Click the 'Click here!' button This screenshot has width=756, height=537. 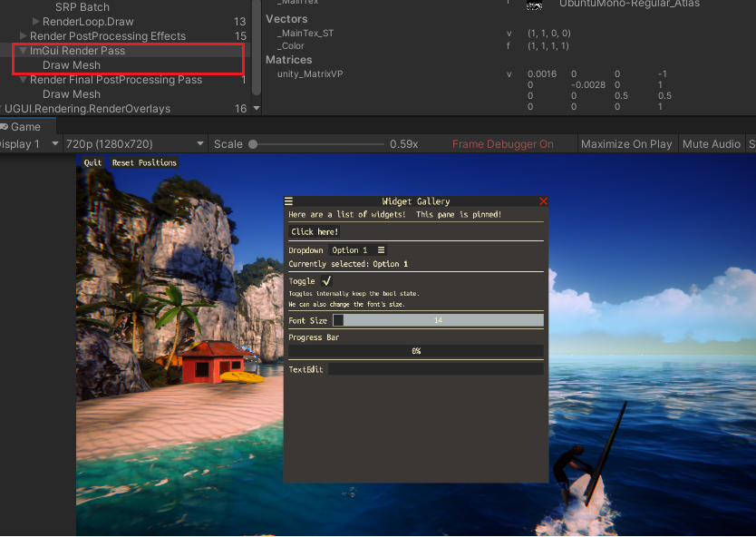click(x=315, y=231)
